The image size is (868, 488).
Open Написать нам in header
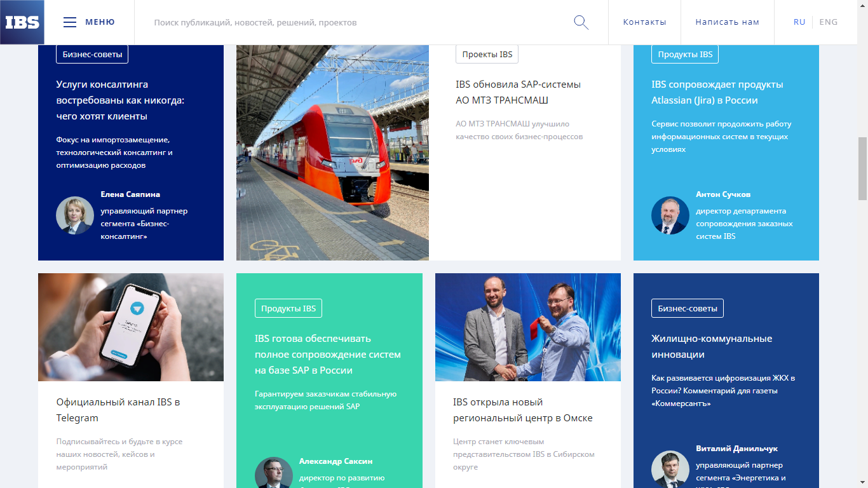[x=727, y=22]
